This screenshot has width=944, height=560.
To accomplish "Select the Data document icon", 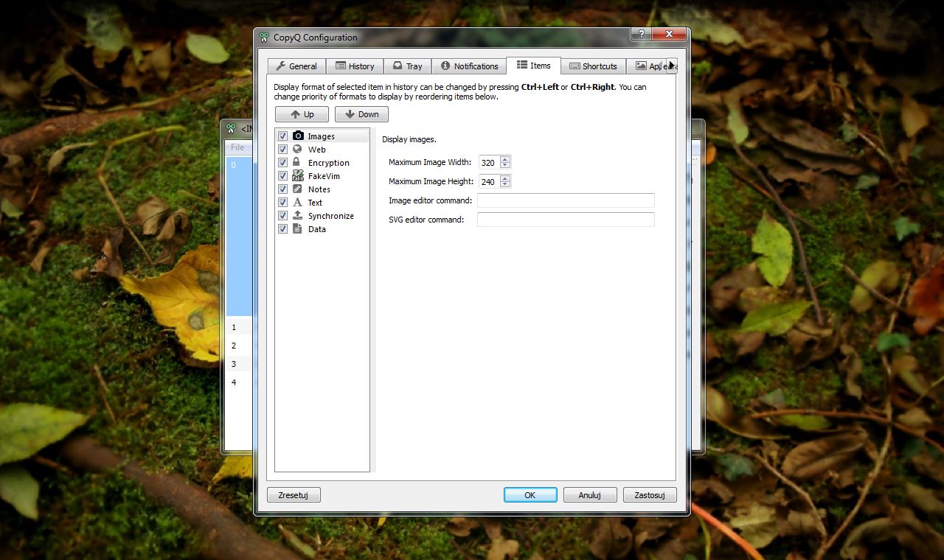I will [297, 228].
